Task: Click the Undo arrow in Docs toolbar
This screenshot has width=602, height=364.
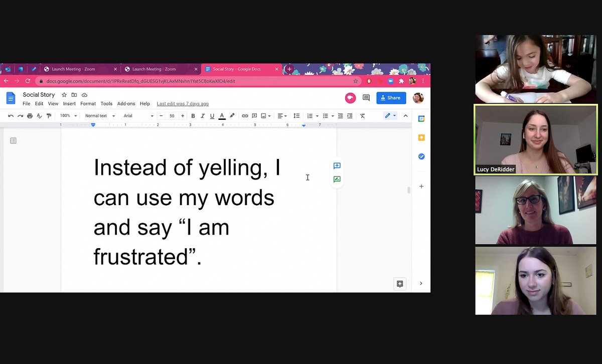Action: coord(11,116)
